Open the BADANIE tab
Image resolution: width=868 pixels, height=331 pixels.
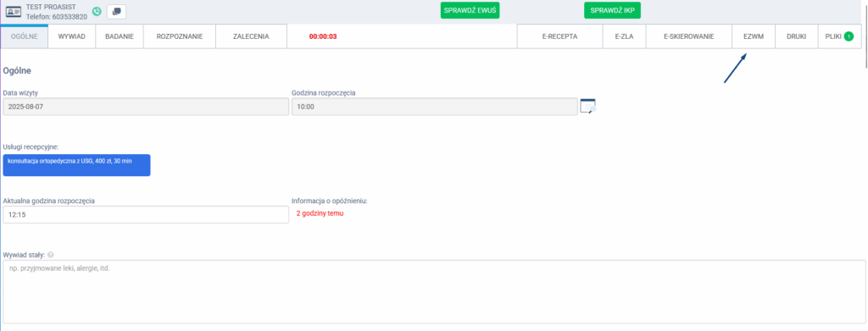coord(120,36)
